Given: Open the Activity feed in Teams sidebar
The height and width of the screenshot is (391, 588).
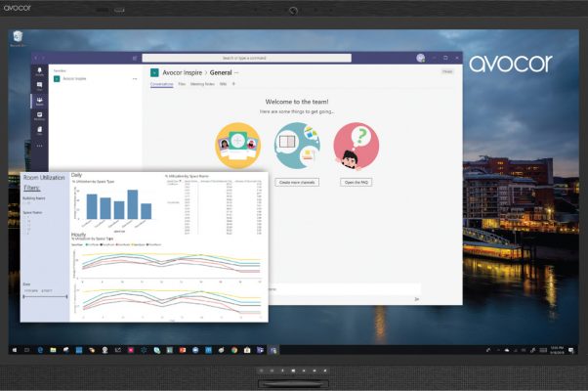Looking at the screenshot, I should coord(39,71).
